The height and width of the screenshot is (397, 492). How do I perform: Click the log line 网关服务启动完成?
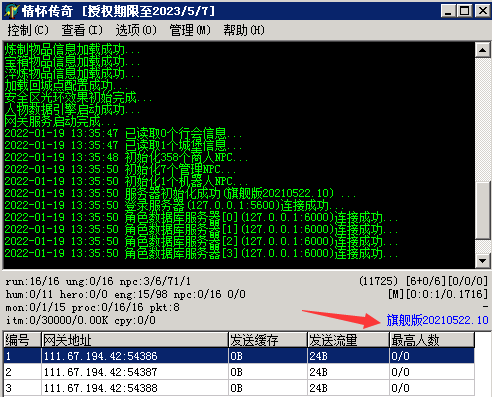tap(60, 122)
